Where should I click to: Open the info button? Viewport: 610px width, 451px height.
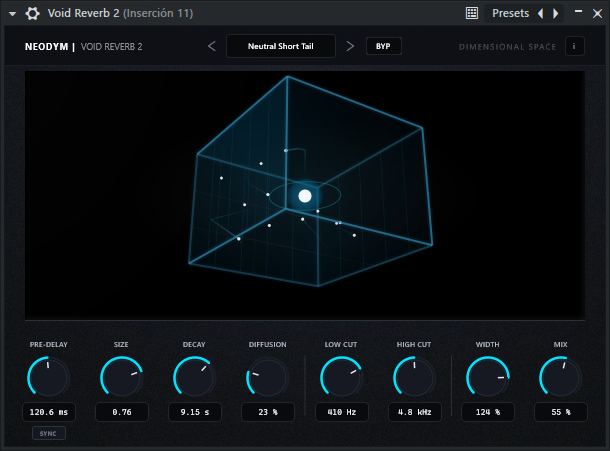[574, 46]
